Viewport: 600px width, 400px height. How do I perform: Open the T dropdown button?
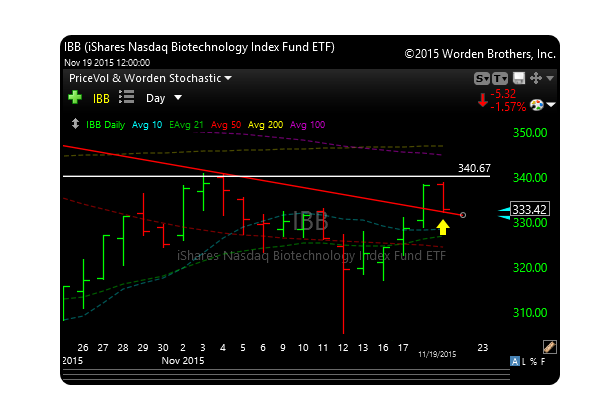click(500, 78)
